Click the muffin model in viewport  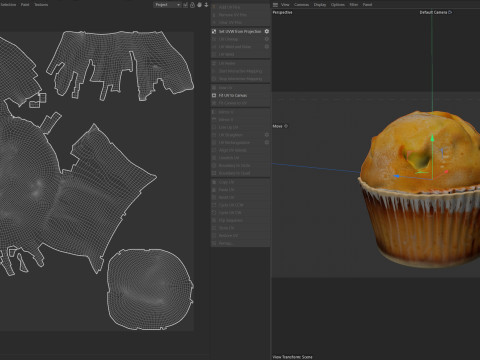click(x=420, y=188)
